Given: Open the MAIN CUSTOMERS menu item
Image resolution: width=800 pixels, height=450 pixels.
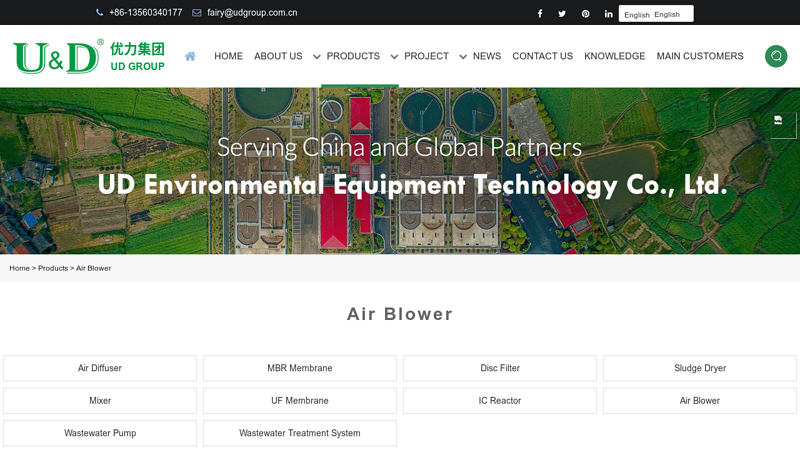Looking at the screenshot, I should tap(700, 56).
